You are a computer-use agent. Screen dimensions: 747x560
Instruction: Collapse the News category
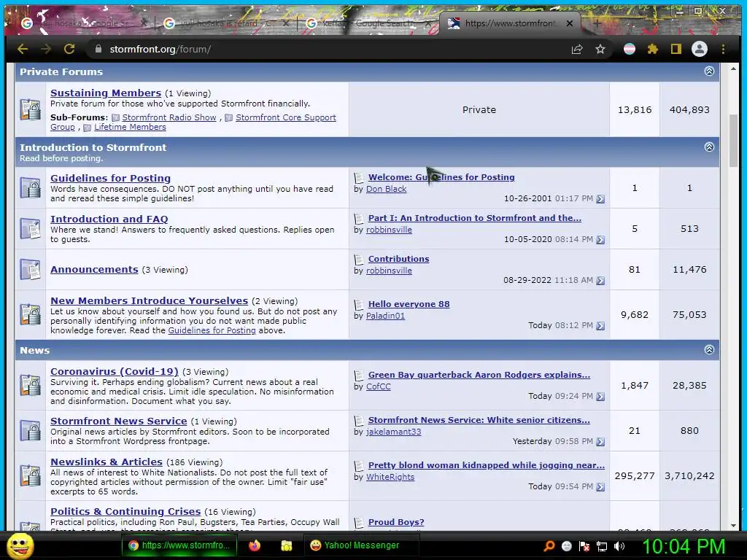click(x=709, y=349)
